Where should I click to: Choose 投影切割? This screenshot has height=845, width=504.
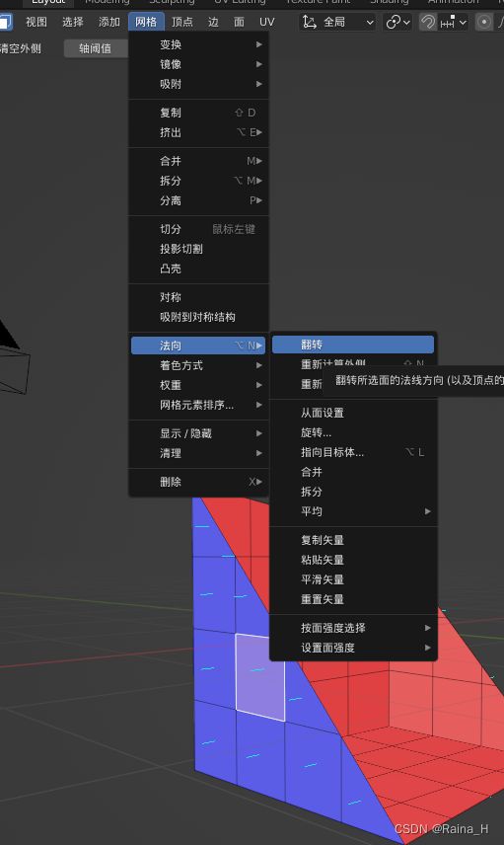pyautogui.click(x=198, y=249)
